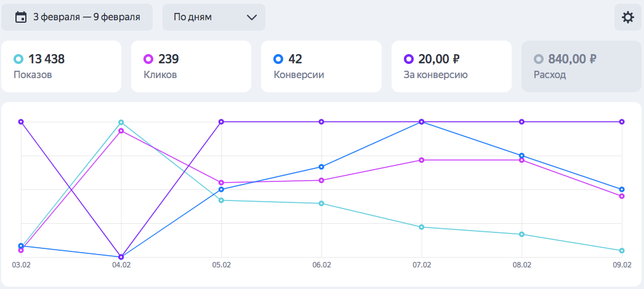Click the 06.02 axis date label

[x=321, y=265]
